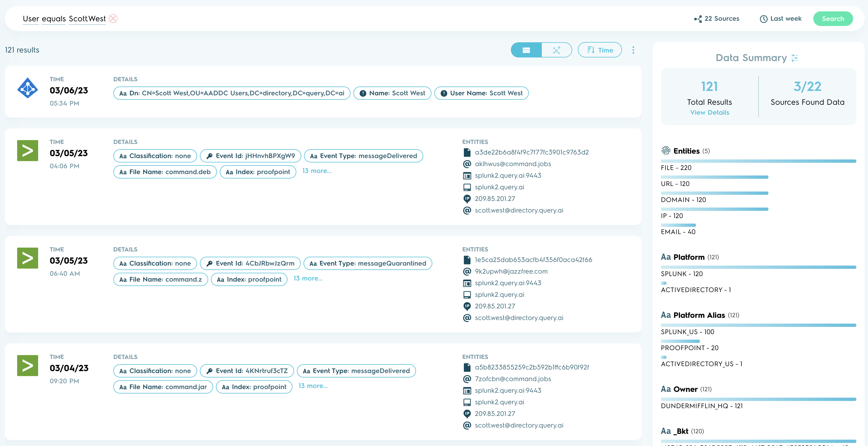Click the search query input field
Viewport: 868px width, 446px height.
[x=371, y=19]
